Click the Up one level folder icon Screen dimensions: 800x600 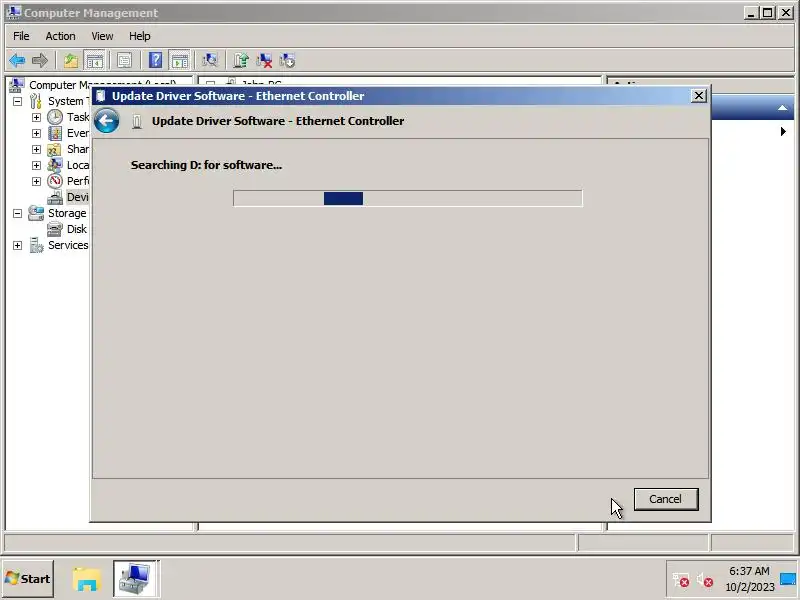pyautogui.click(x=71, y=61)
